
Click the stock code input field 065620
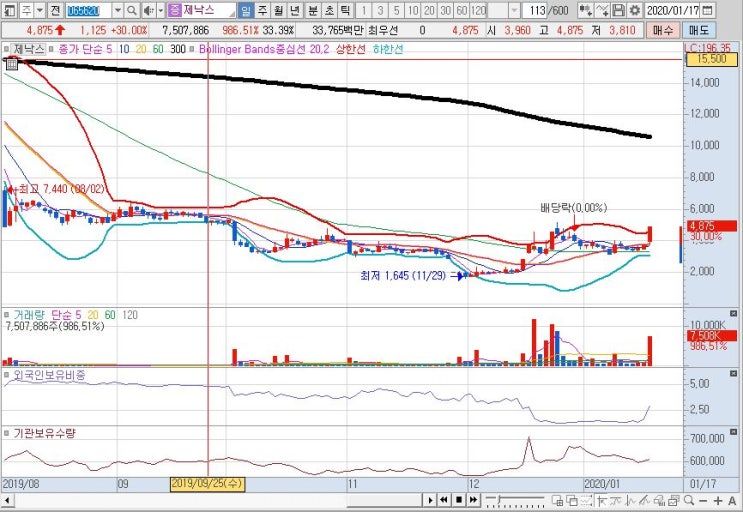point(89,10)
